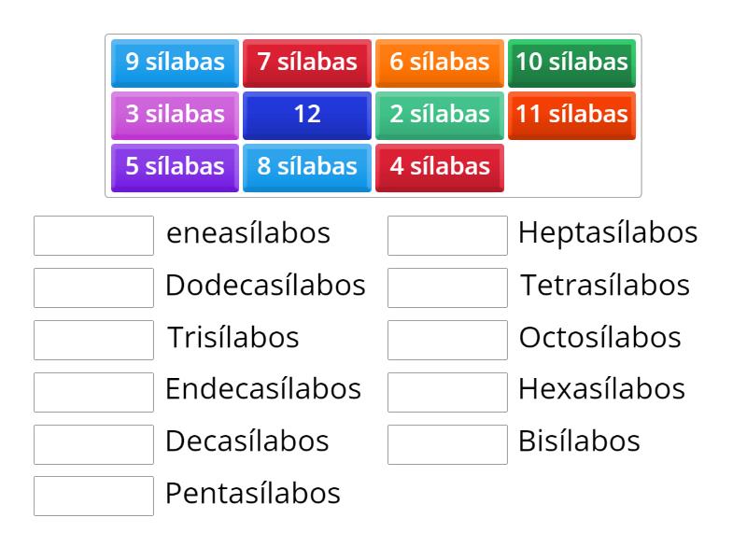Select the "10 sílabas" green tile
Image resolution: width=747 pixels, height=560 pixels.
pos(571,63)
